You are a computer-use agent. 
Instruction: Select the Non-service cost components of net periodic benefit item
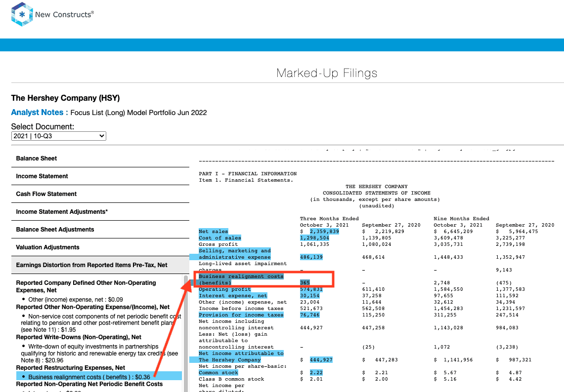[101, 323]
